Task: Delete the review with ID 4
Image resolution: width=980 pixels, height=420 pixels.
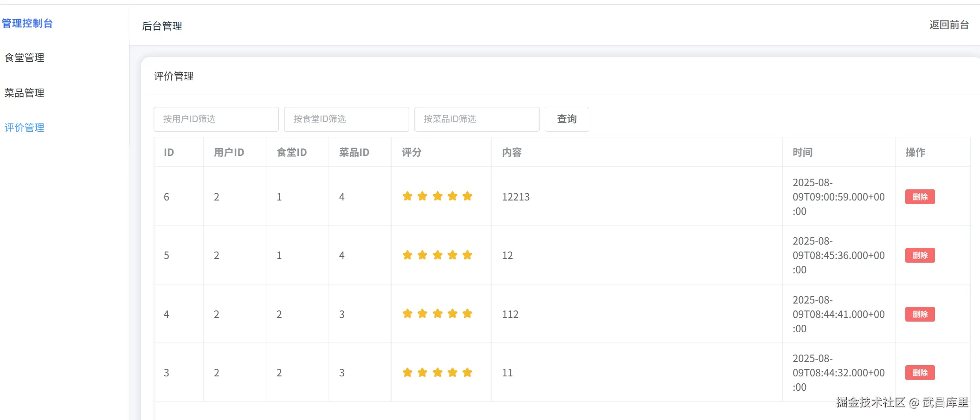Action: tap(920, 314)
